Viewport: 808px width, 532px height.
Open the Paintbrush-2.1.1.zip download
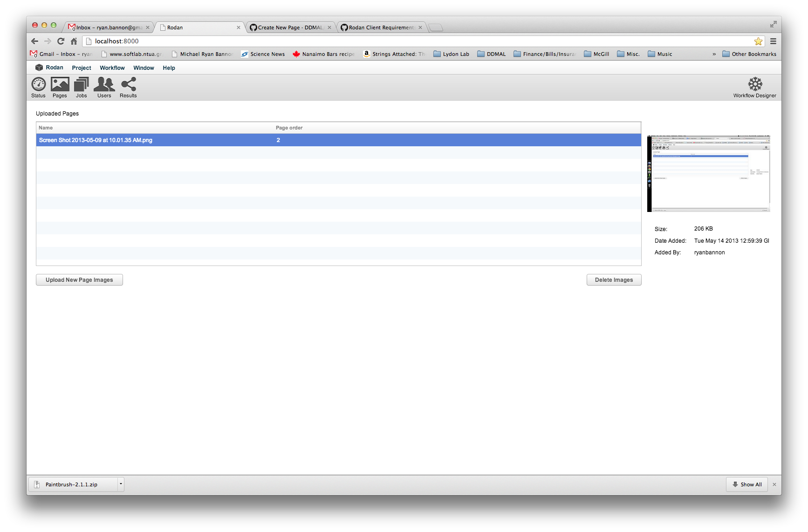coord(73,484)
